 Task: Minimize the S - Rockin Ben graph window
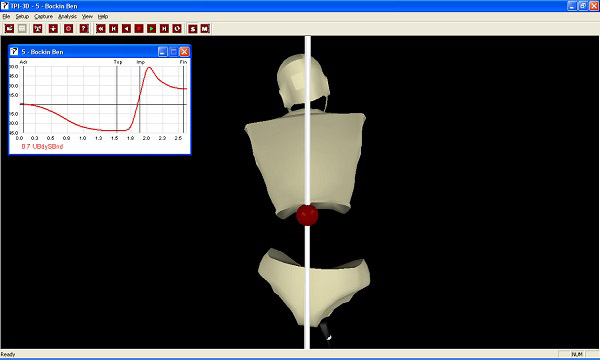pos(163,52)
